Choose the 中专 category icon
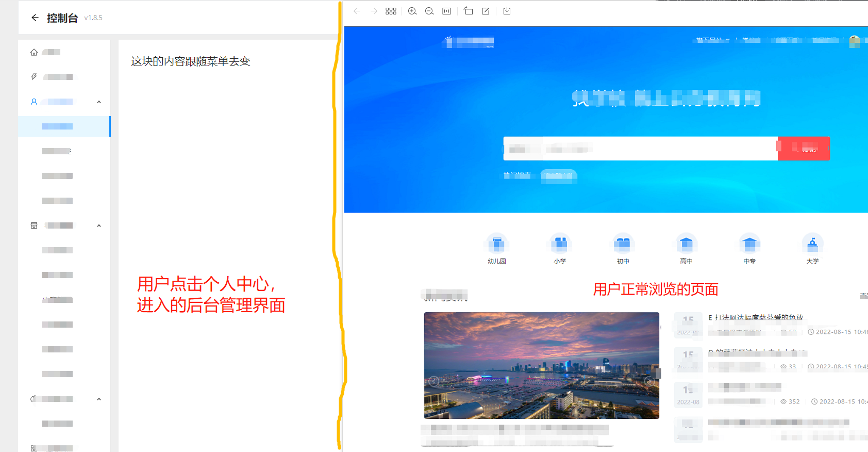The height and width of the screenshot is (452, 868). click(x=749, y=243)
